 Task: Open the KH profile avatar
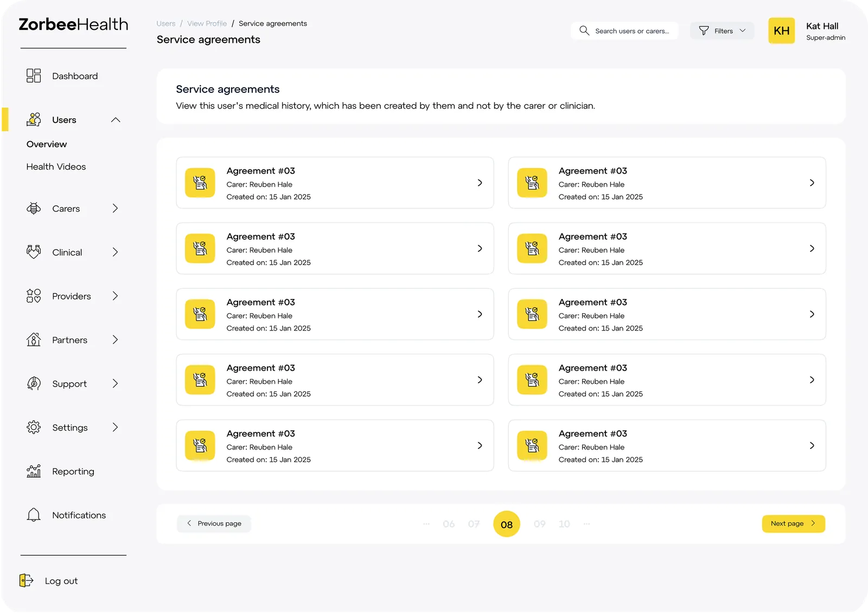tap(782, 31)
